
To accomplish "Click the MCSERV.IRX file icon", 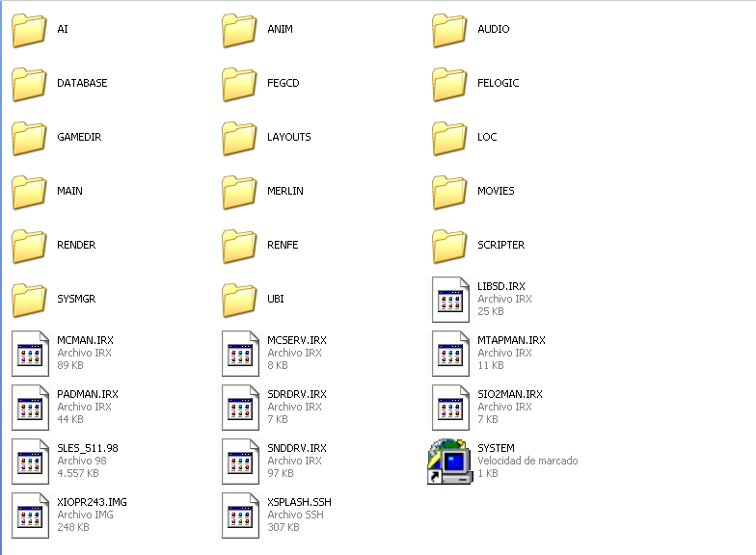I will click(x=240, y=353).
